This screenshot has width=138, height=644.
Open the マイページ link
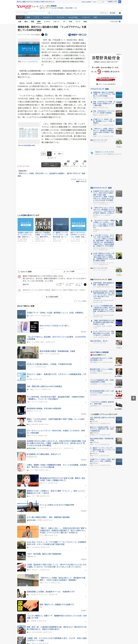point(103,13)
